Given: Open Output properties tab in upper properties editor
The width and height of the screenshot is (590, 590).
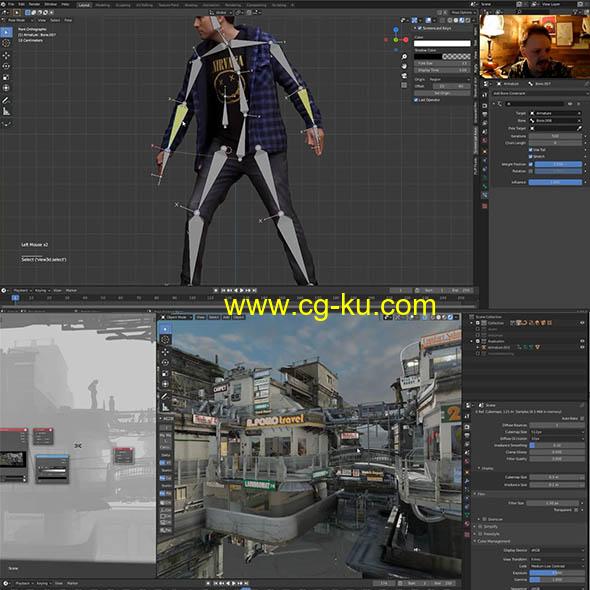Looking at the screenshot, I should [x=485, y=114].
